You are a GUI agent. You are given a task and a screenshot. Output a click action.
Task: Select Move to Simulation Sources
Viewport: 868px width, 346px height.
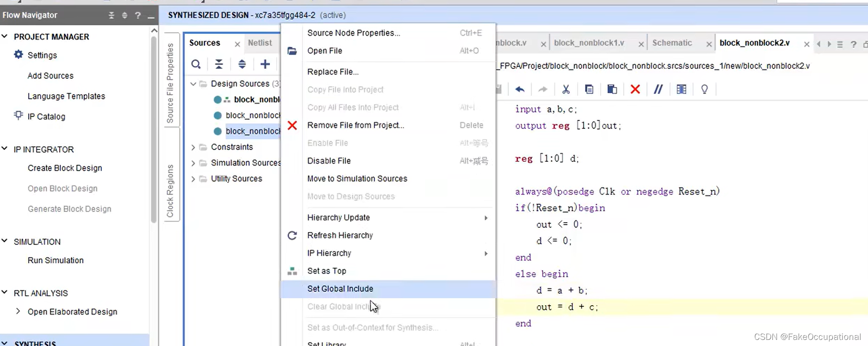click(388, 179)
